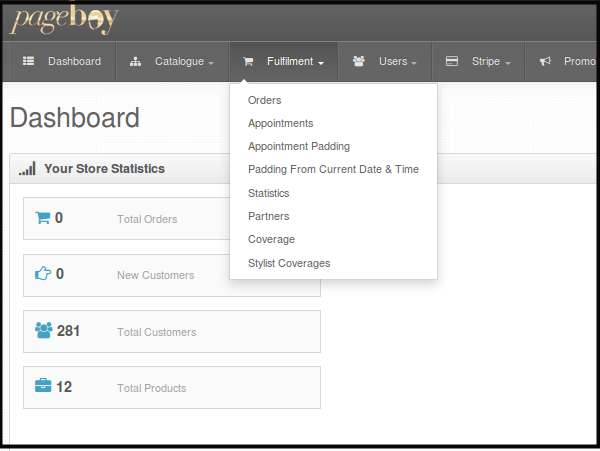Image resolution: width=600 pixels, height=451 pixels.
Task: Click the Stripe credit card icon
Action: pyautogui.click(x=452, y=61)
